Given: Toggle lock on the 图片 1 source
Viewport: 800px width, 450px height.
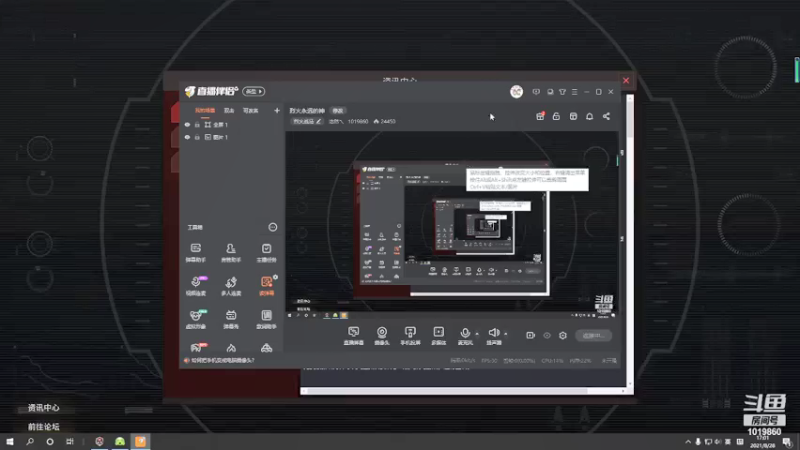Looking at the screenshot, I should coord(197,137).
